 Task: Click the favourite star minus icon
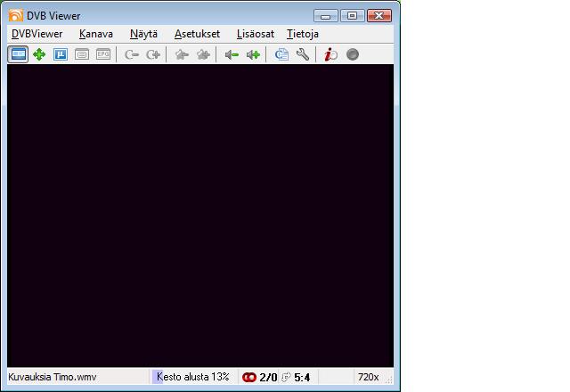coord(182,54)
